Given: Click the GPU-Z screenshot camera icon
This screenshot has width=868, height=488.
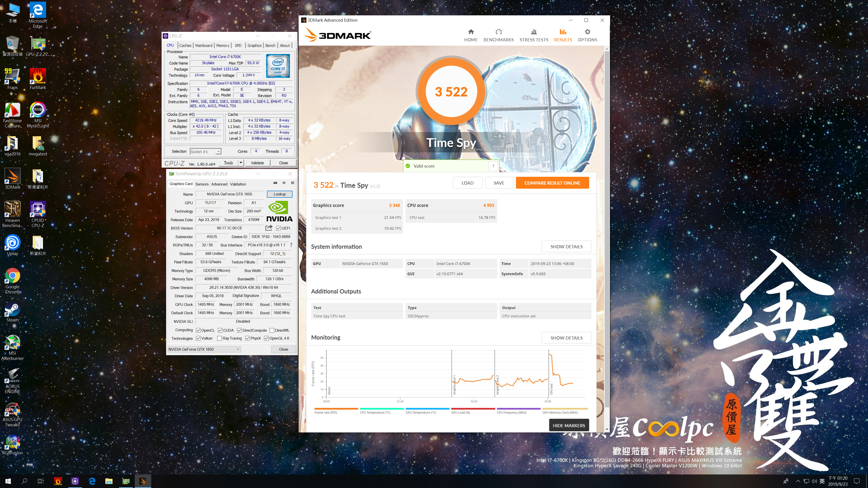Looking at the screenshot, I should 275,183.
